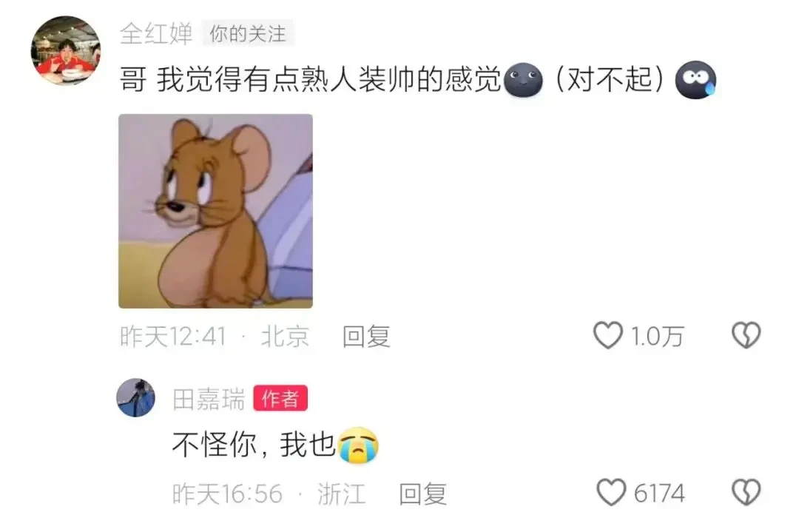799x532 pixels.
Task: Tap the red 作者 badge
Action: pyautogui.click(x=280, y=398)
